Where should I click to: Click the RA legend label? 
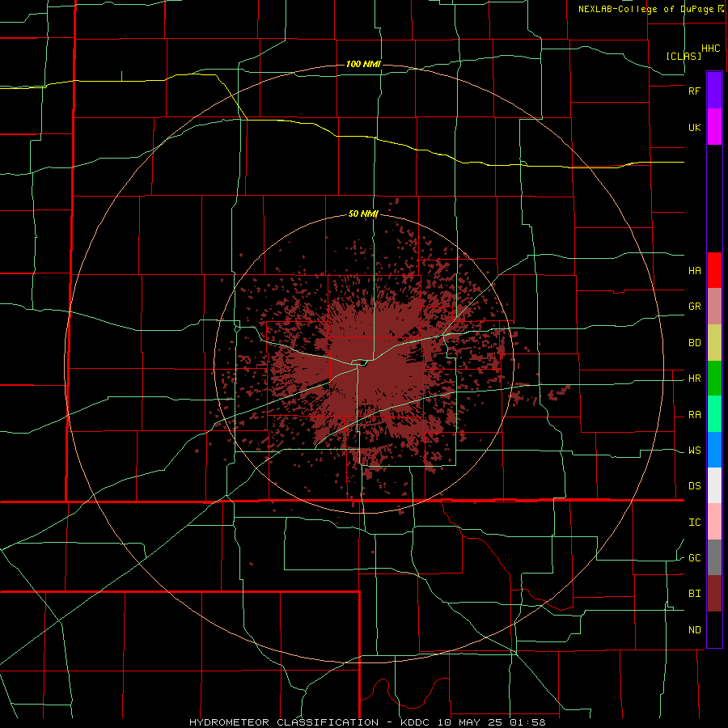pos(694,415)
